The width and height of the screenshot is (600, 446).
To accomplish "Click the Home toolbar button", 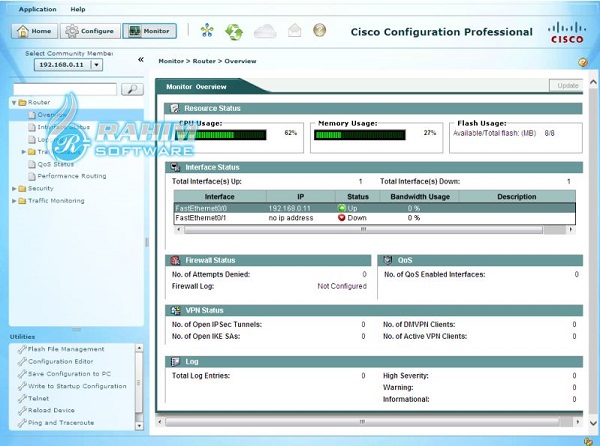I will (x=34, y=31).
